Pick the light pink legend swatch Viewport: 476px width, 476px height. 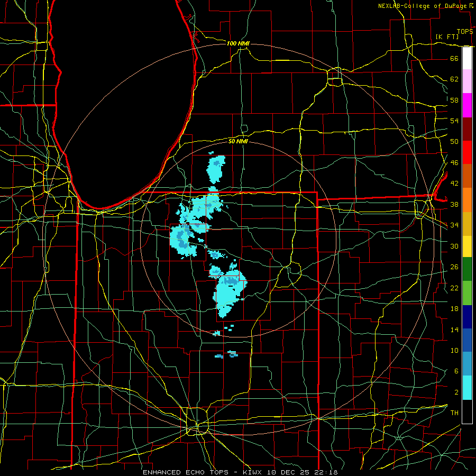(467, 81)
